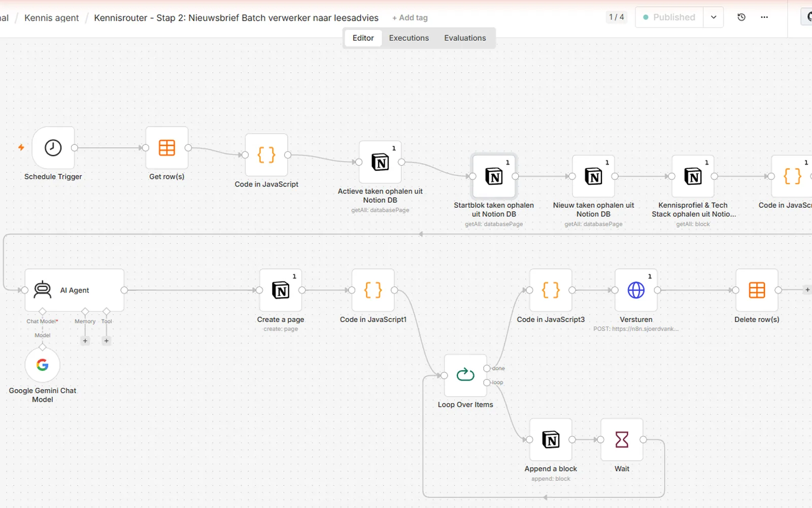
Task: Click the Published status button
Action: [x=669, y=17]
